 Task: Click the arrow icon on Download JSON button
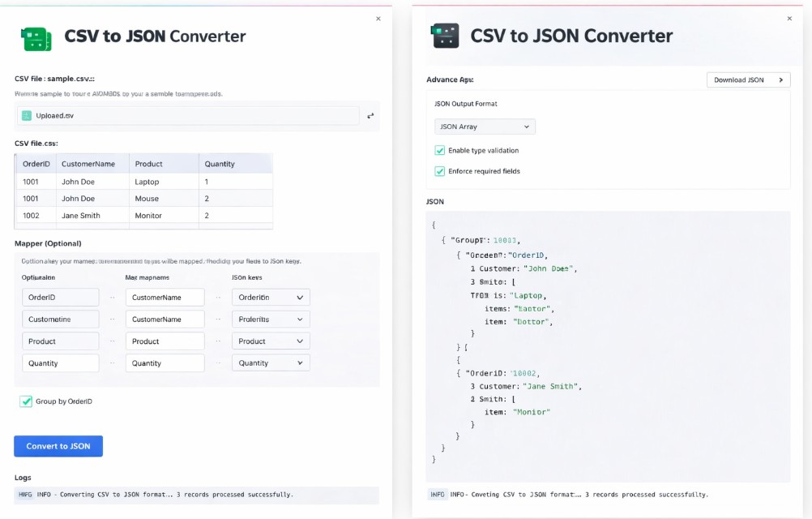(x=782, y=80)
